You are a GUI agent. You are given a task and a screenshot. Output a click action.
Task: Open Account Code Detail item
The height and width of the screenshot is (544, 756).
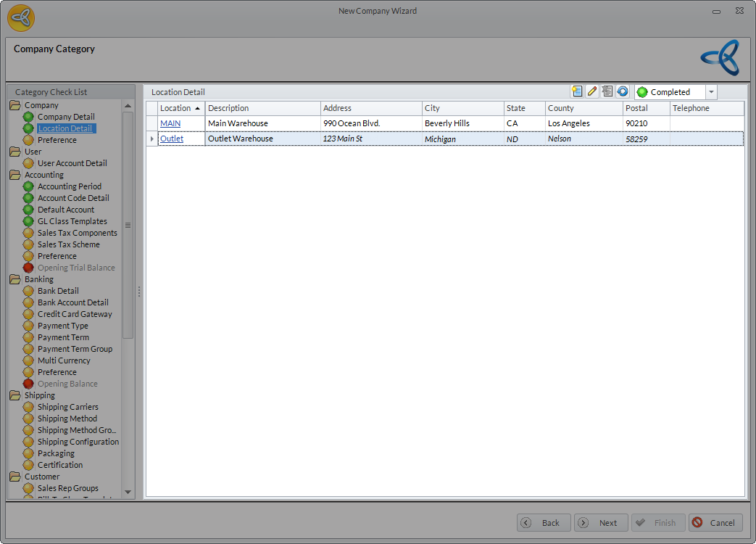pos(73,198)
